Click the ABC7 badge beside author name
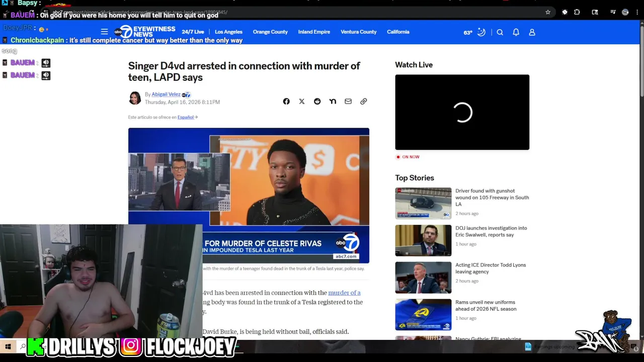Image resolution: width=644 pixels, height=362 pixels. coord(186,95)
